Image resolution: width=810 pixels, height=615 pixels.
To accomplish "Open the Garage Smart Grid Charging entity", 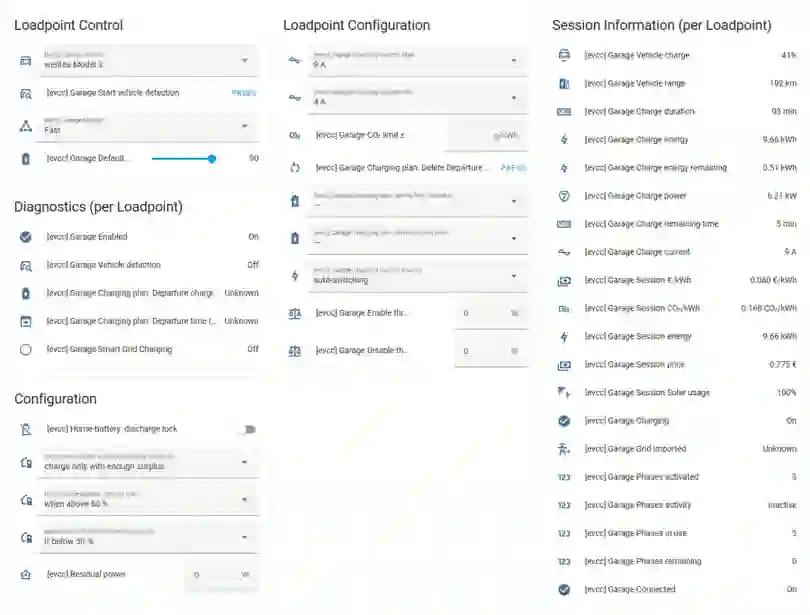I will coord(138,350).
